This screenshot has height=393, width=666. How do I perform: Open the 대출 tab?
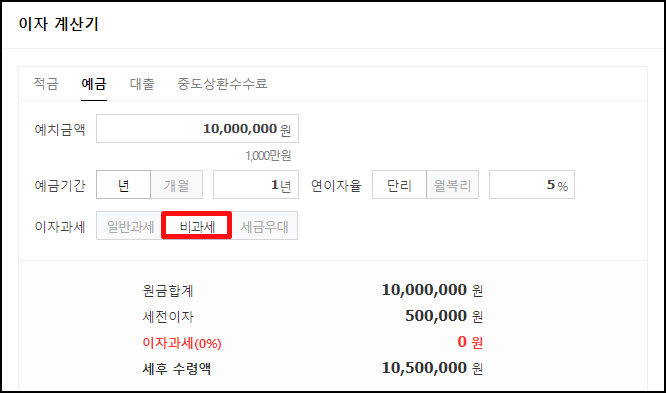click(142, 83)
